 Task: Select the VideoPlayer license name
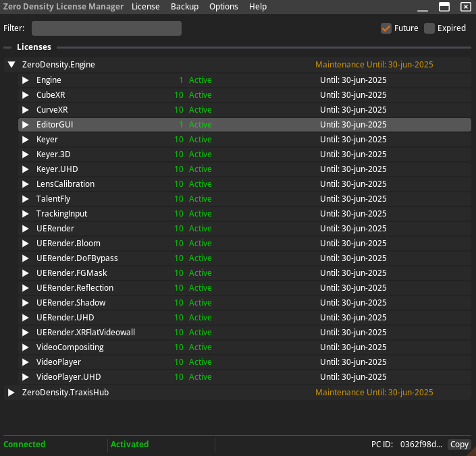click(59, 362)
